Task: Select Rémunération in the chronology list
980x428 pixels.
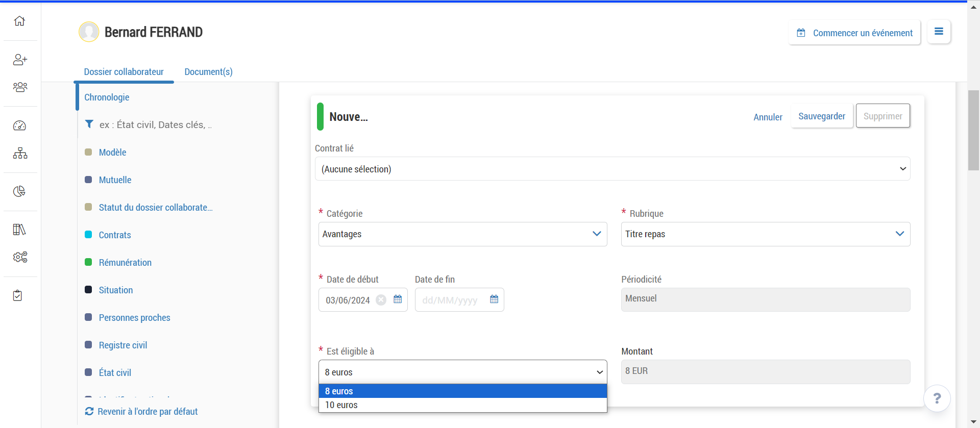Action: tap(125, 263)
